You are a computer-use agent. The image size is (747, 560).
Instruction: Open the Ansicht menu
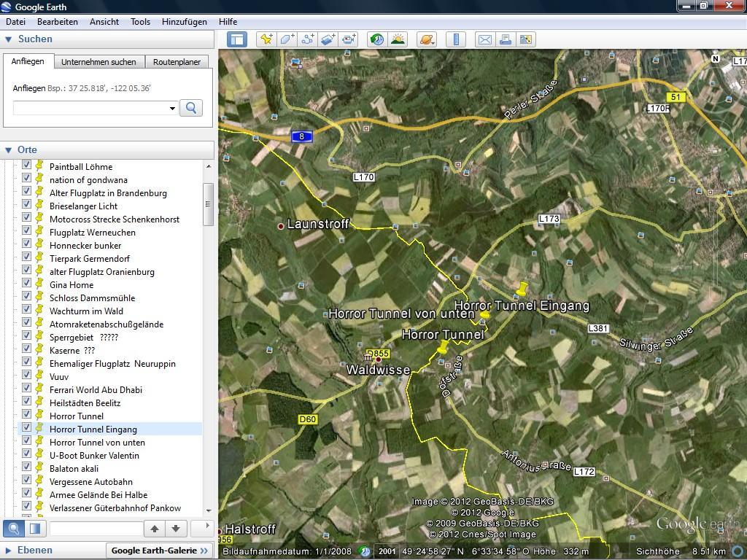(x=104, y=22)
